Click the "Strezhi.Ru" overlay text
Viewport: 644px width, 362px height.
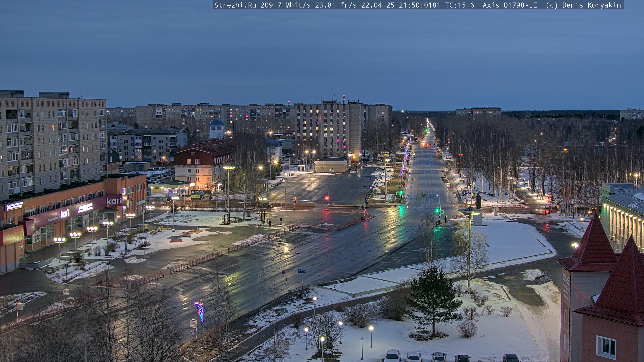pyautogui.click(x=235, y=5)
